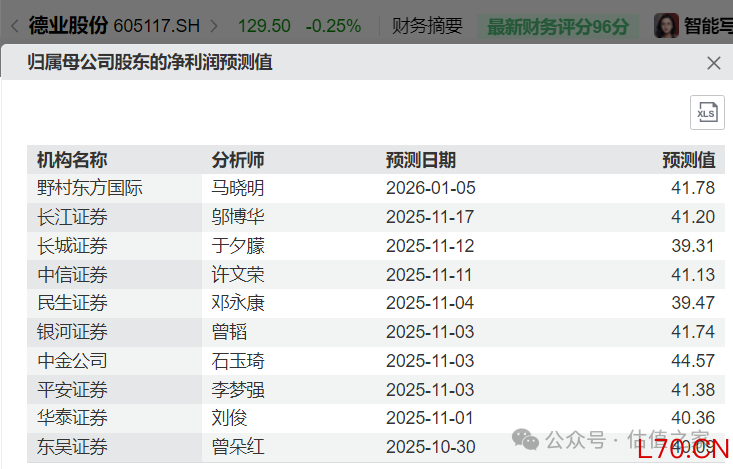
Task: Select the 野村东方国际 row
Action: (x=90, y=188)
